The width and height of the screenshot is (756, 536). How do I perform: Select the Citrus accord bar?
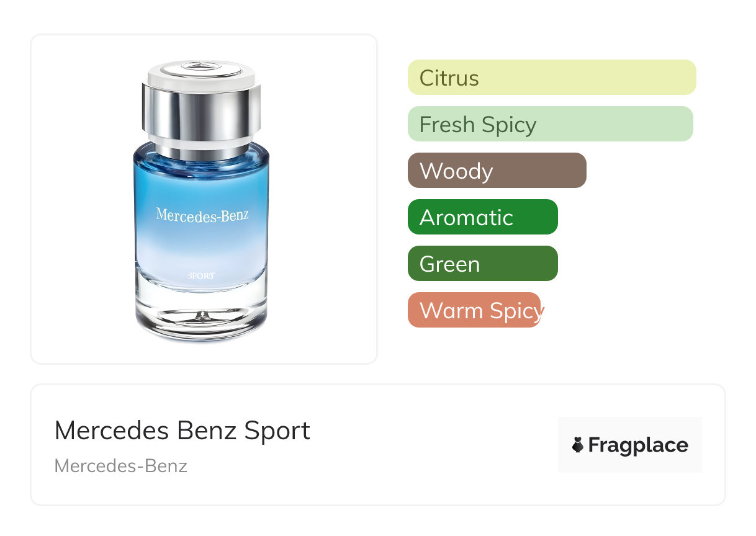point(551,78)
